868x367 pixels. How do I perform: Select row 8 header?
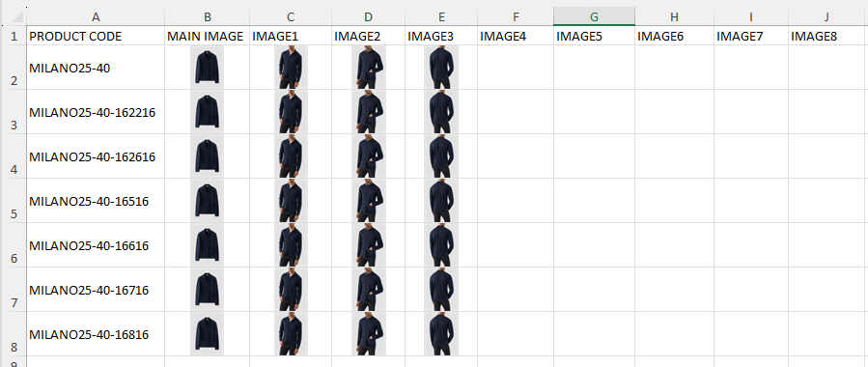click(14, 334)
